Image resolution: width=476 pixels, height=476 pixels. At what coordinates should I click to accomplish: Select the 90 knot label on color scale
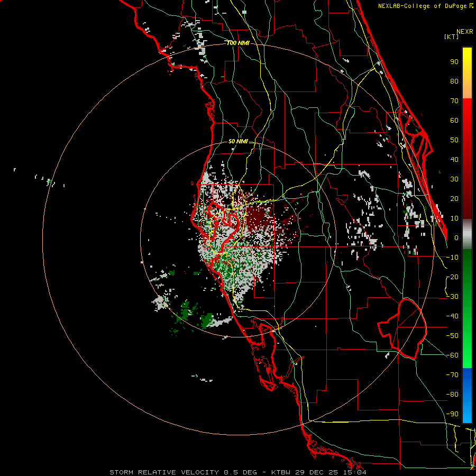tap(454, 62)
